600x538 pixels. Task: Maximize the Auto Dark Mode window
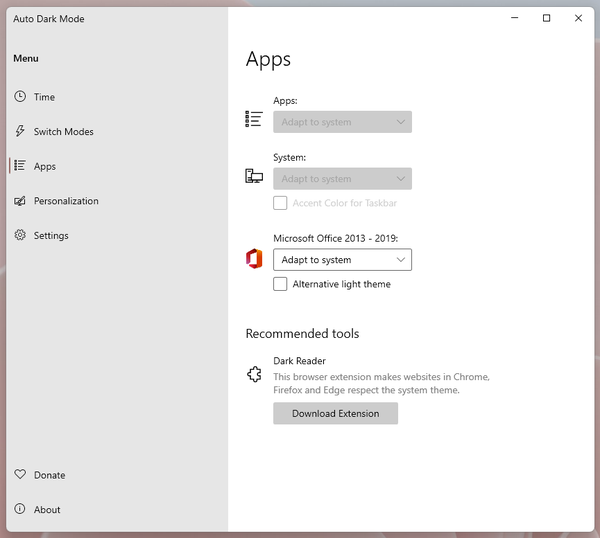click(546, 18)
